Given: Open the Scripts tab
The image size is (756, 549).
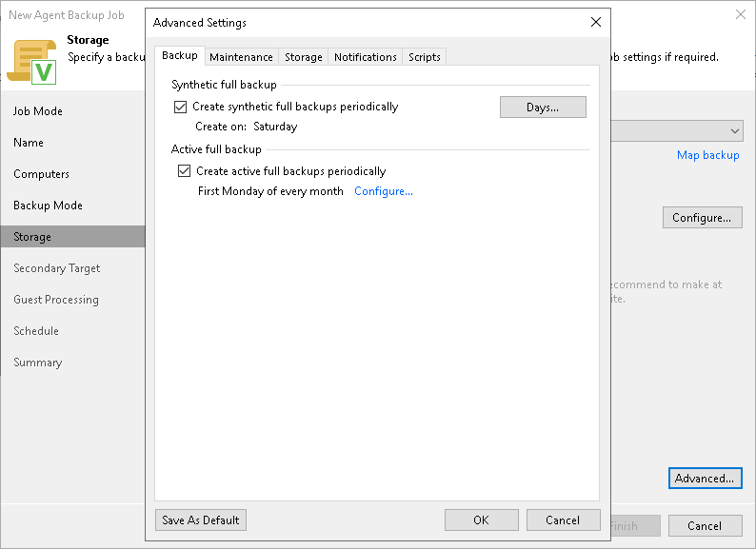Looking at the screenshot, I should [x=425, y=57].
